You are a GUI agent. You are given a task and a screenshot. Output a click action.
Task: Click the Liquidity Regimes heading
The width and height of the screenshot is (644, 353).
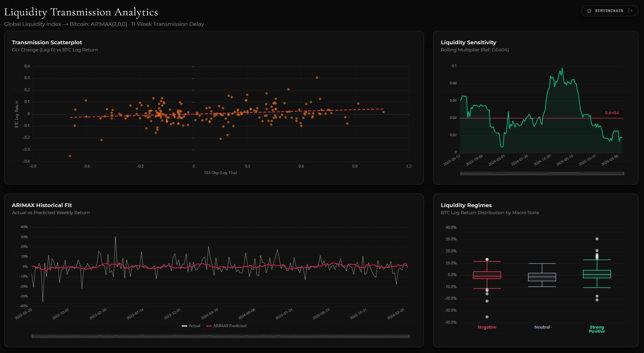(466, 205)
